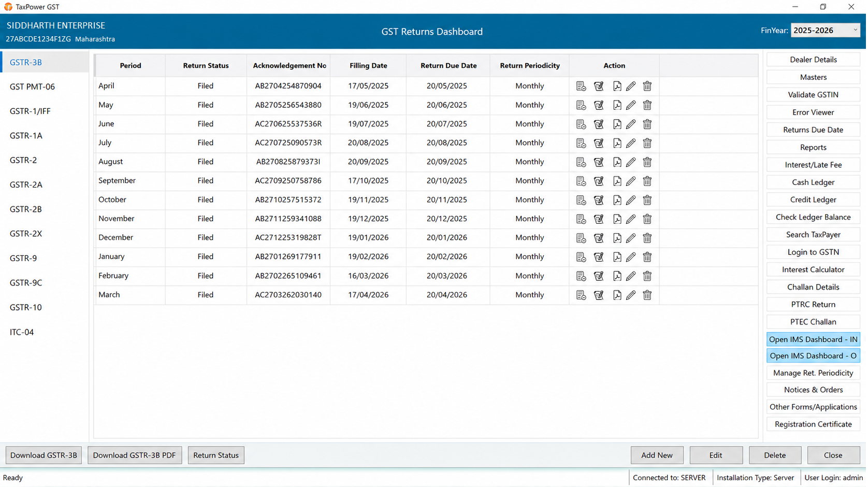Viewport: 868px width, 487px height.
Task: Select GSTR-9C from the return list
Action: pyautogui.click(x=26, y=283)
